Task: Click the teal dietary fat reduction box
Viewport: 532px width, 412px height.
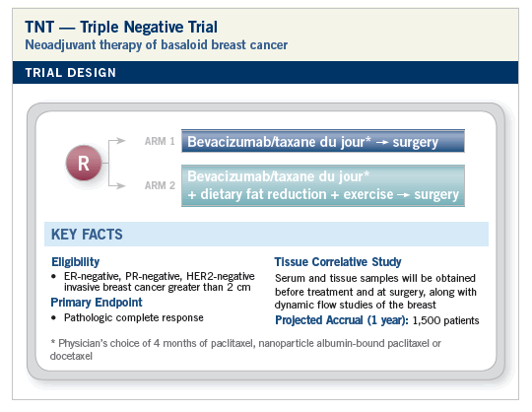Action: [x=323, y=185]
